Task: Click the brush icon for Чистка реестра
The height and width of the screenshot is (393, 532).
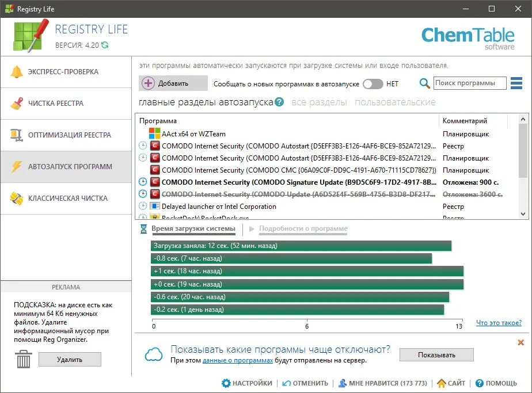Action: coord(17,104)
